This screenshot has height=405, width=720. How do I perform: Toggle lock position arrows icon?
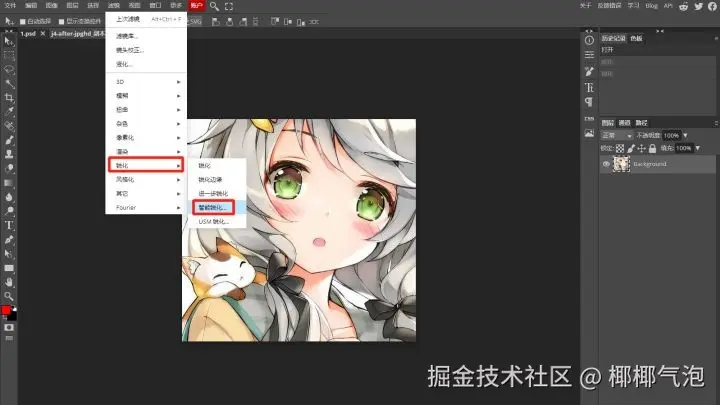tap(641, 148)
